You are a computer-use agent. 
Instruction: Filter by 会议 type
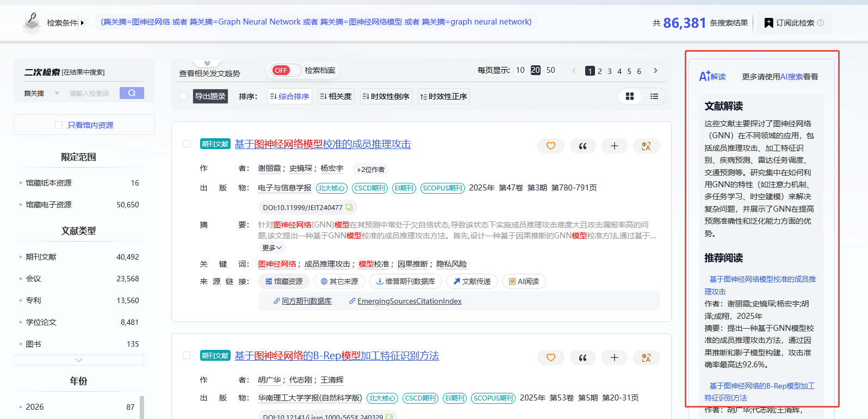pos(33,279)
